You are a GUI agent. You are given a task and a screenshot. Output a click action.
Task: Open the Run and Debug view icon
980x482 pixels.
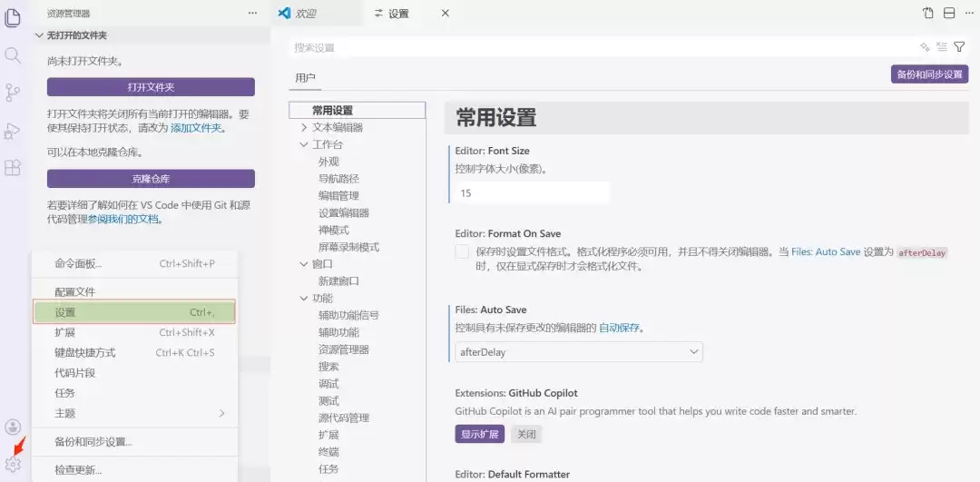(x=13, y=131)
